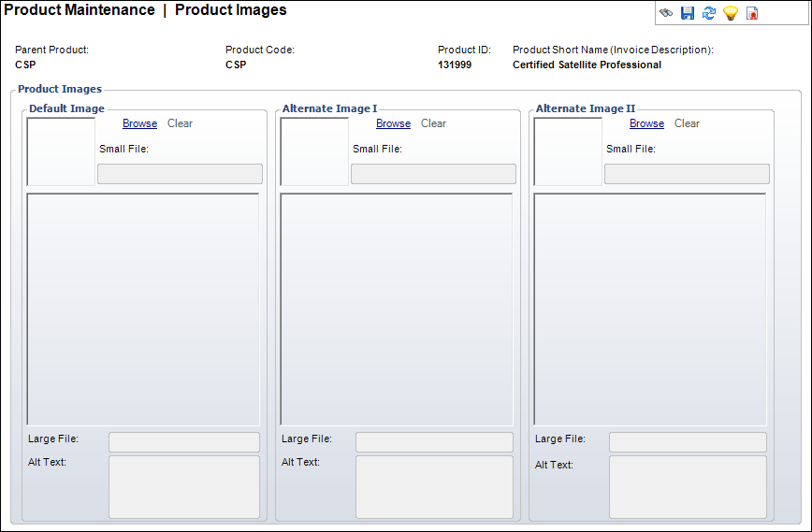Click Alternate Image II Alt Text box
812x532 pixels.
[688, 487]
